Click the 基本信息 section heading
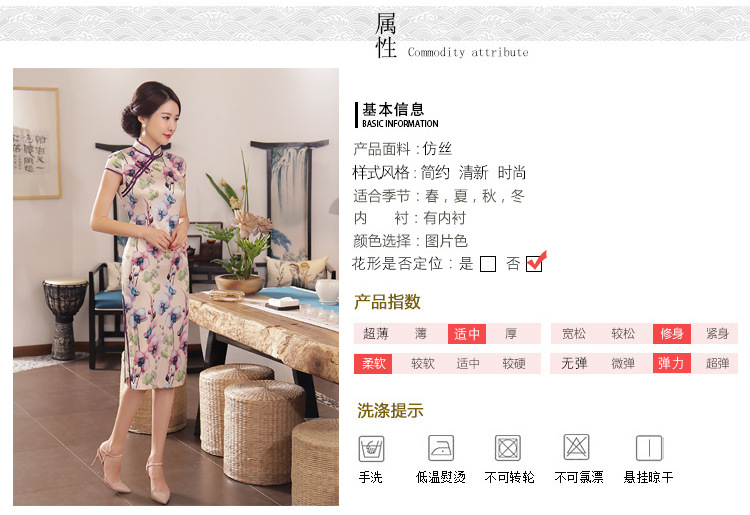 (393, 110)
